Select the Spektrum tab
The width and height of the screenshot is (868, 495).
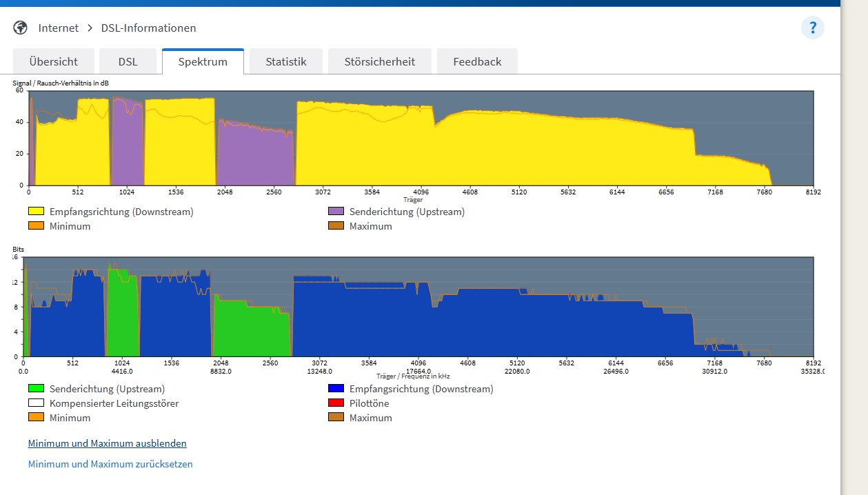point(203,61)
